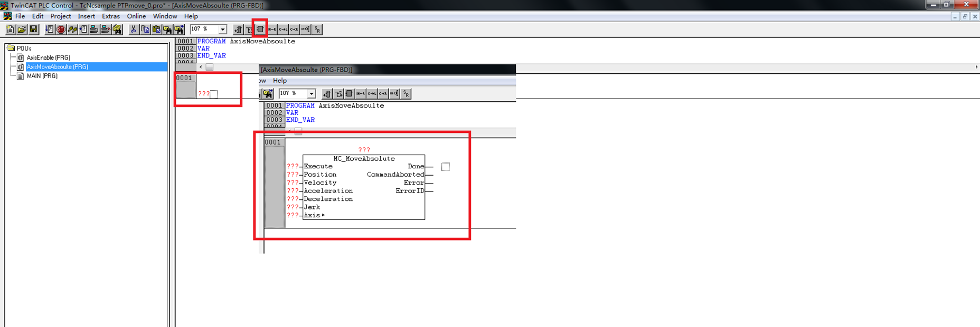Log in to the PLC with the Login icon
Screen dimensions: 980x327
pyautogui.click(x=94, y=29)
